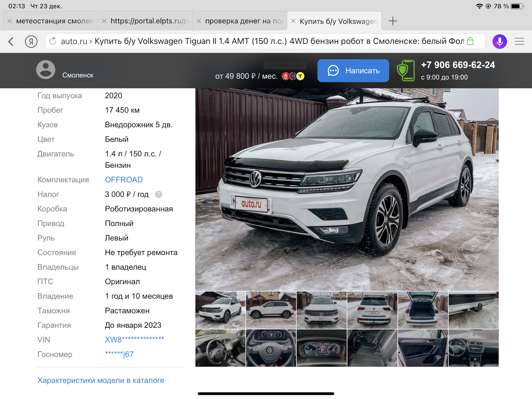Open a new tab with the plus icon
This screenshot has height=399, width=532.
(393, 21)
